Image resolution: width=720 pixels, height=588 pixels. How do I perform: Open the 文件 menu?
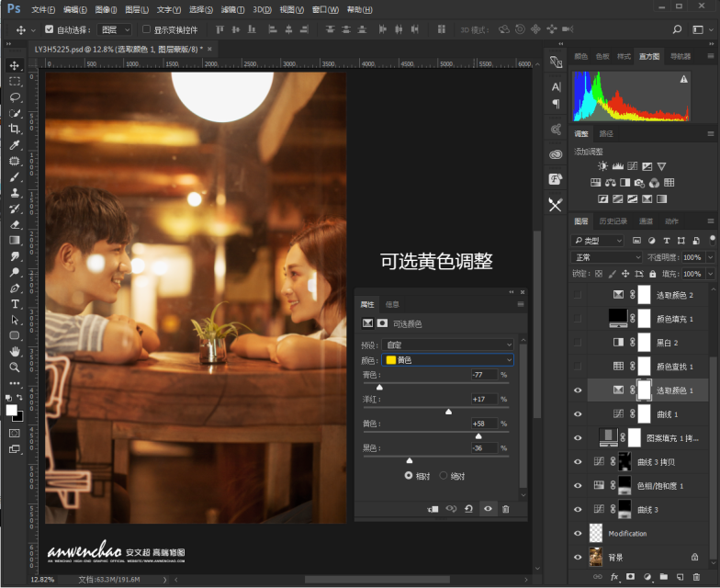(x=42, y=9)
